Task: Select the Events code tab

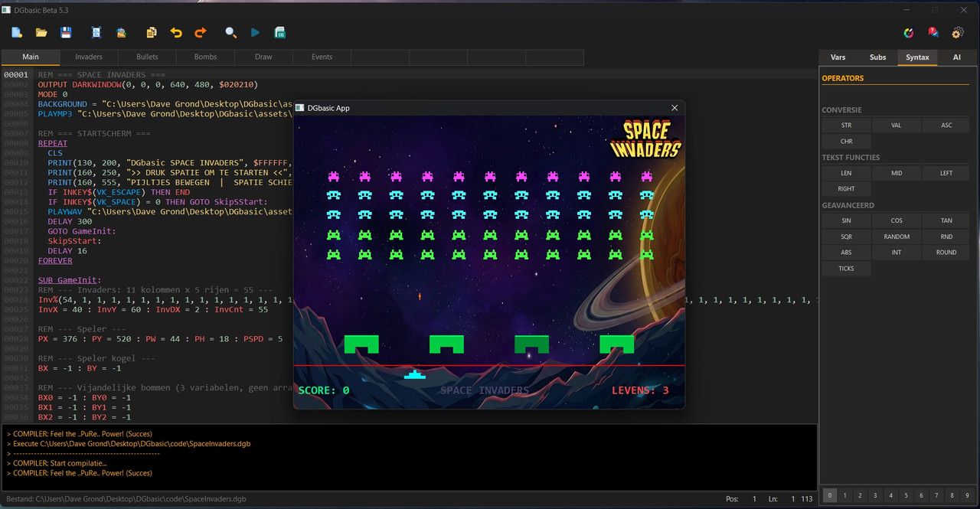Action: click(322, 57)
